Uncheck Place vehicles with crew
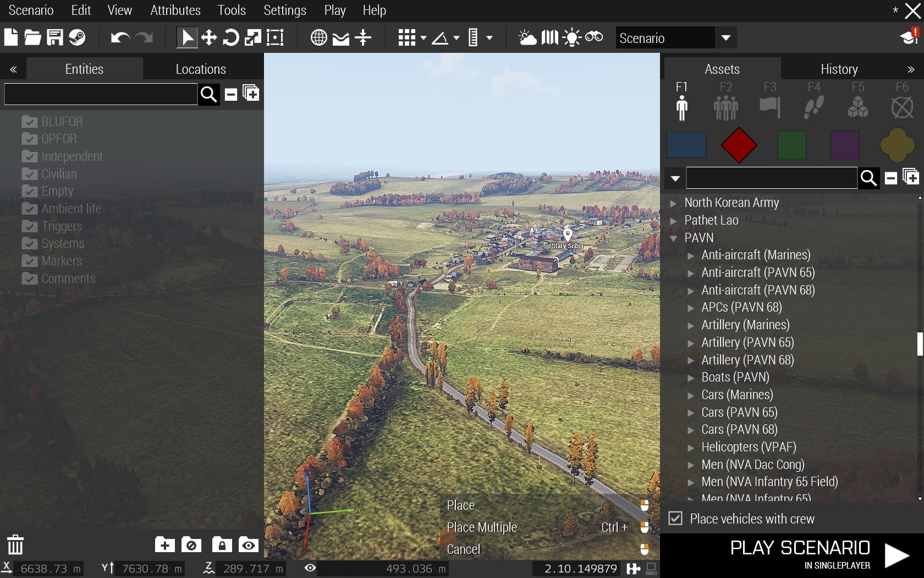 [675, 519]
